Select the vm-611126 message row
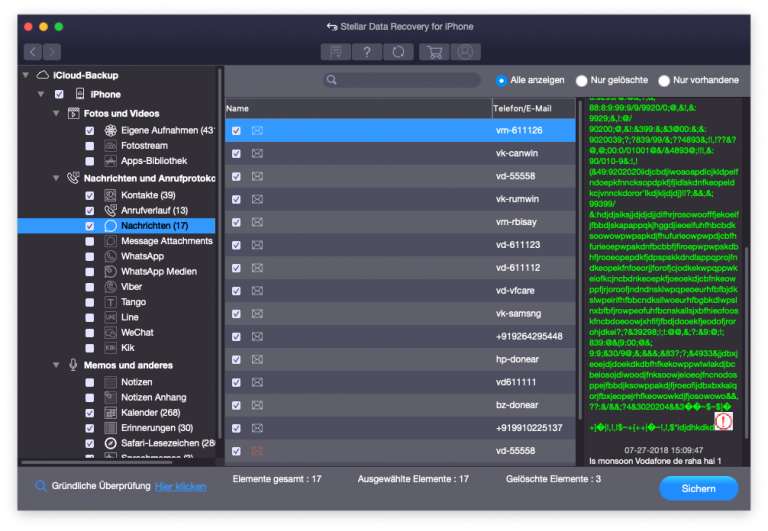This screenshot has width=768, height=531. 400,130
